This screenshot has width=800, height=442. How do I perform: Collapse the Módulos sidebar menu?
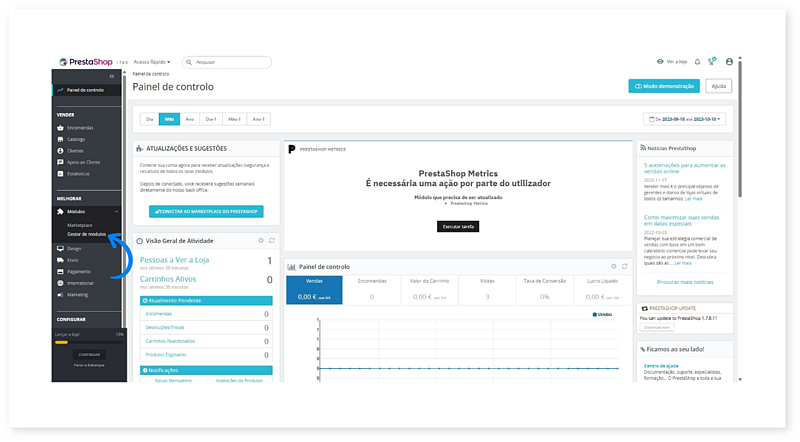point(116,212)
